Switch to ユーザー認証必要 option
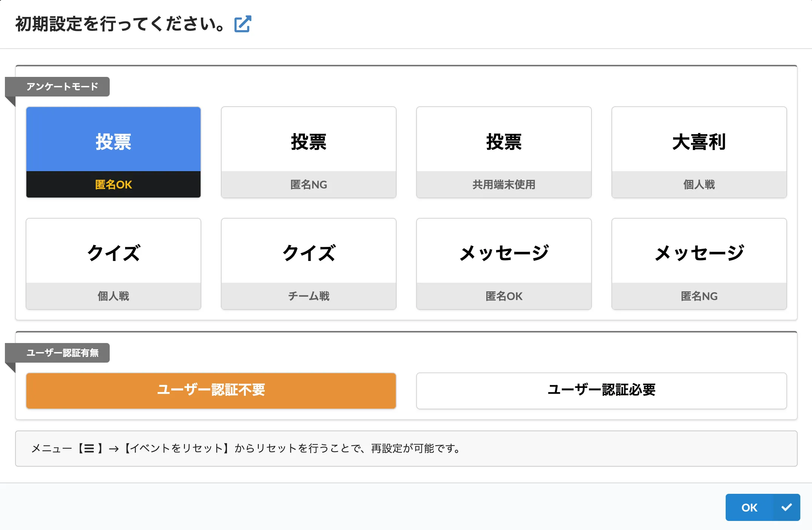The height and width of the screenshot is (530, 812). 602,391
